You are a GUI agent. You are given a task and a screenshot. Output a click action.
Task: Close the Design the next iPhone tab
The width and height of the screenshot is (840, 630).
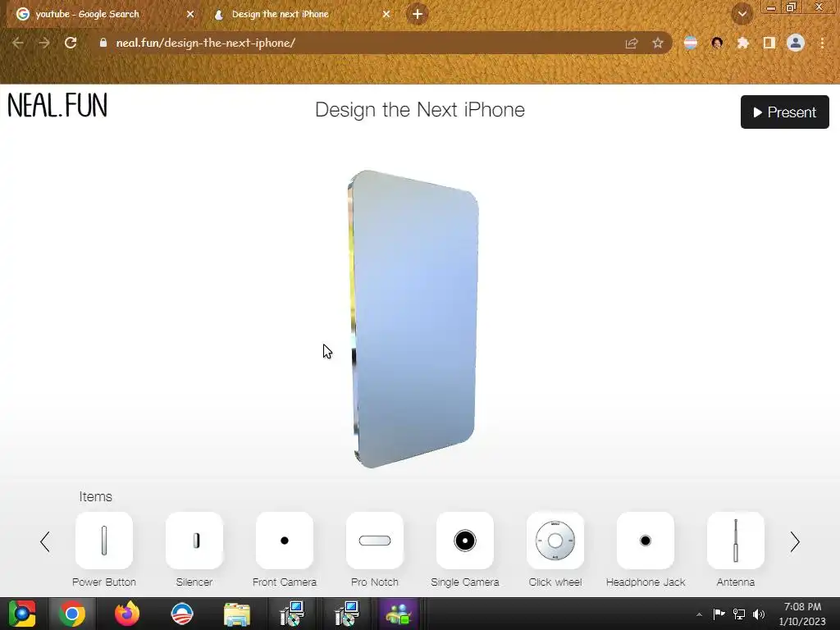[x=386, y=15]
